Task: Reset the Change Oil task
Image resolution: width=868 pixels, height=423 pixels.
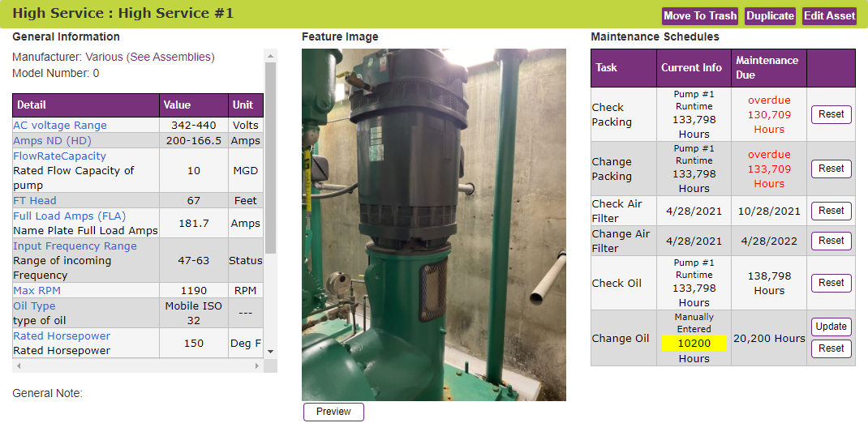Action: pyautogui.click(x=831, y=348)
